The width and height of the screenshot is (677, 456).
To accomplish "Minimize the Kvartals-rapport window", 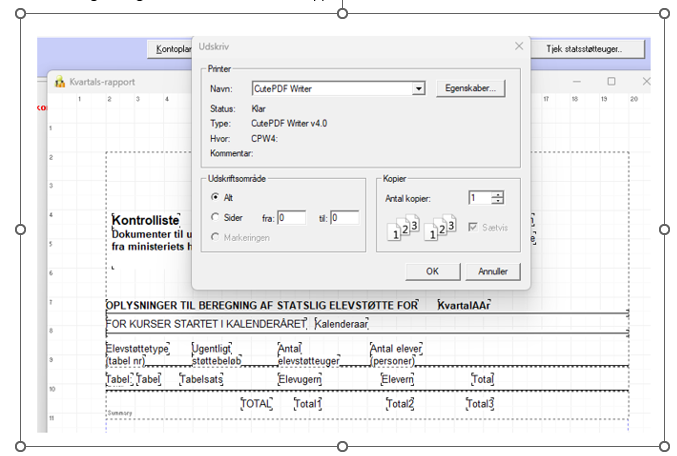I will point(576,81).
